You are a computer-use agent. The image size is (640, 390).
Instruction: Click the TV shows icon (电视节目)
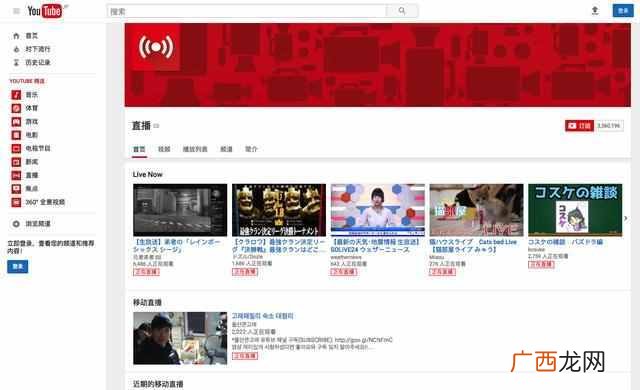(x=16, y=148)
